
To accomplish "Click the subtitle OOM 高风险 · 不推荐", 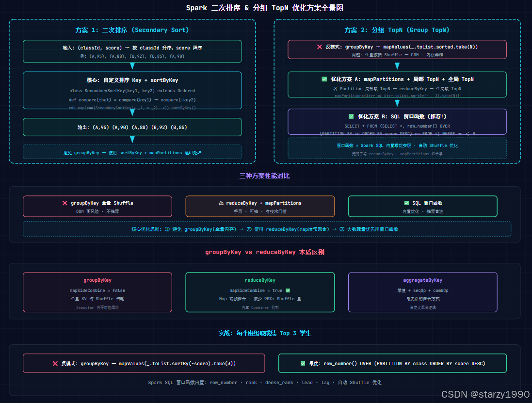I will (x=97, y=211).
